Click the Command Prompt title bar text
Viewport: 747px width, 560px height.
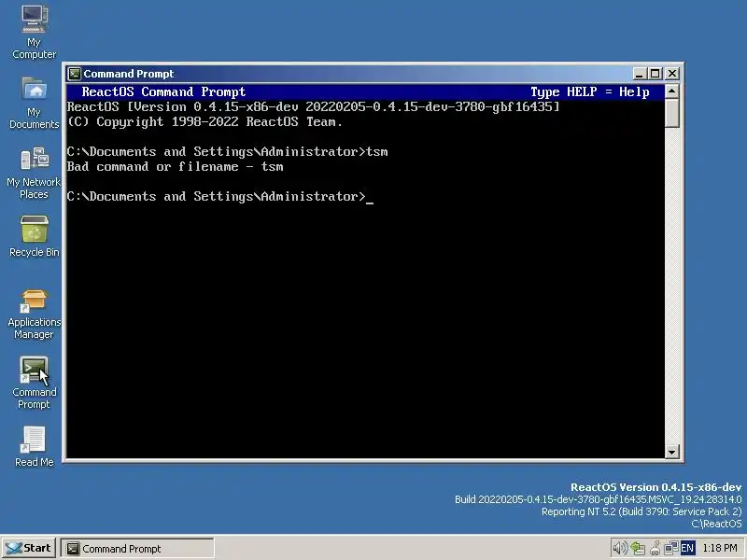tap(129, 74)
